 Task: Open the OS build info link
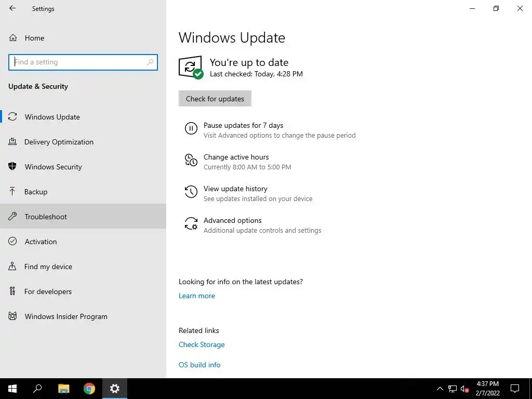[199, 365]
